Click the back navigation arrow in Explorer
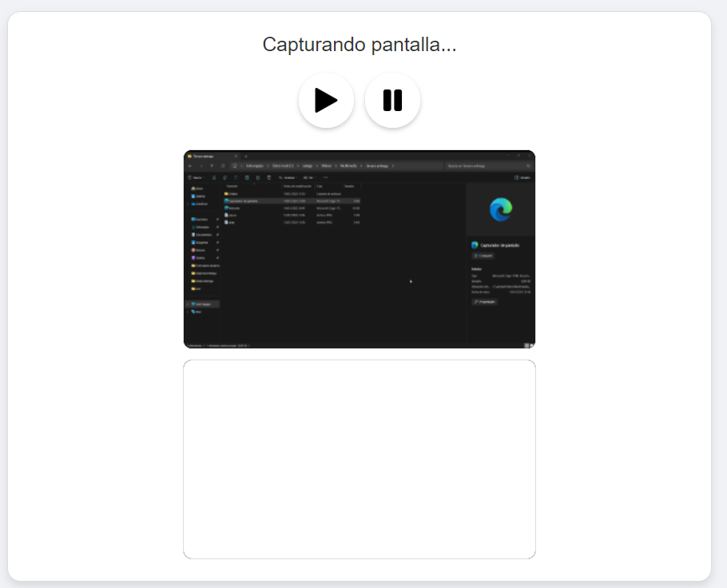 190,165
